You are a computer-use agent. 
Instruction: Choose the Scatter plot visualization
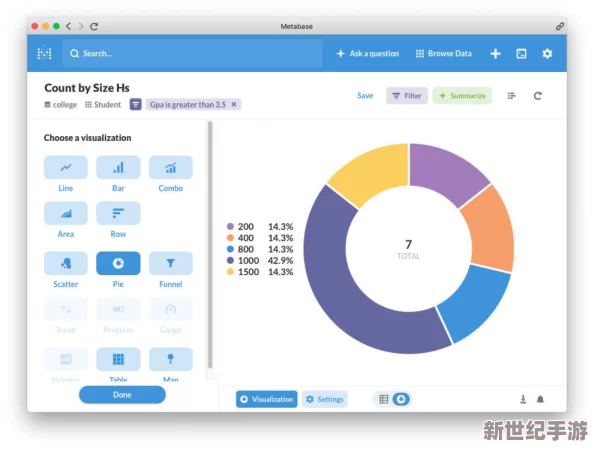66,263
